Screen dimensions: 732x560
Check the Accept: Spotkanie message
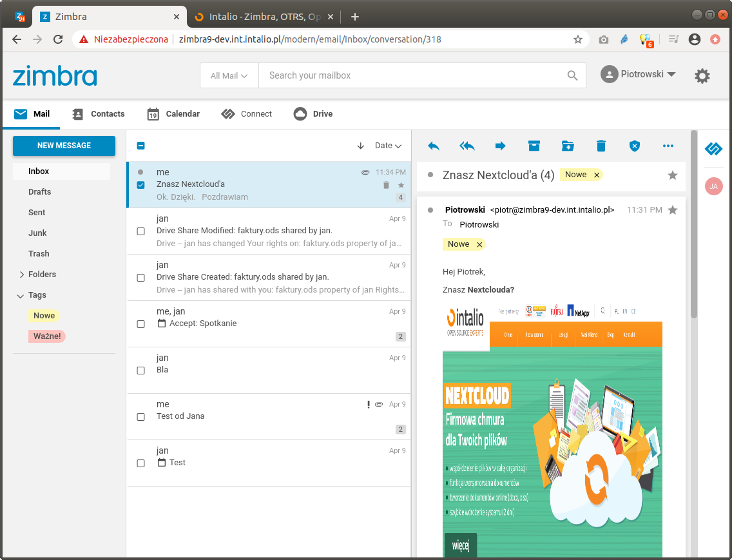[x=140, y=323]
